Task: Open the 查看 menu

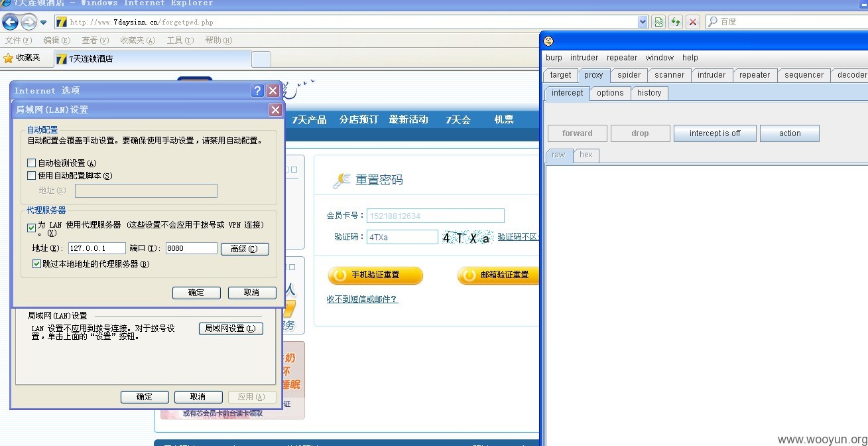Action: tap(95, 40)
